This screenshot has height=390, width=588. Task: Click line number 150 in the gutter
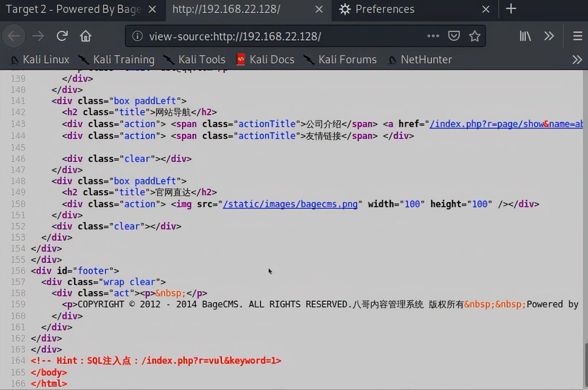[18, 204]
